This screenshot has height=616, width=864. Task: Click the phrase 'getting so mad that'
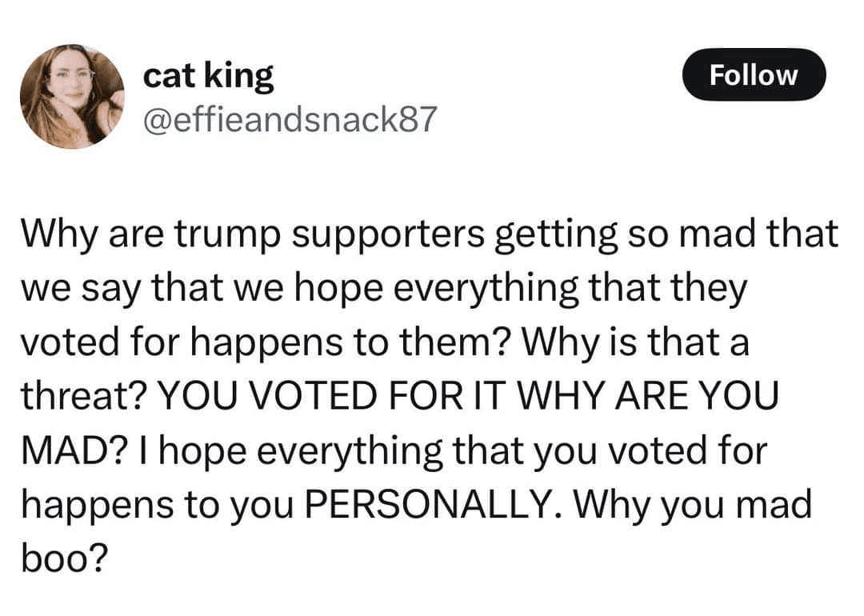(x=666, y=235)
